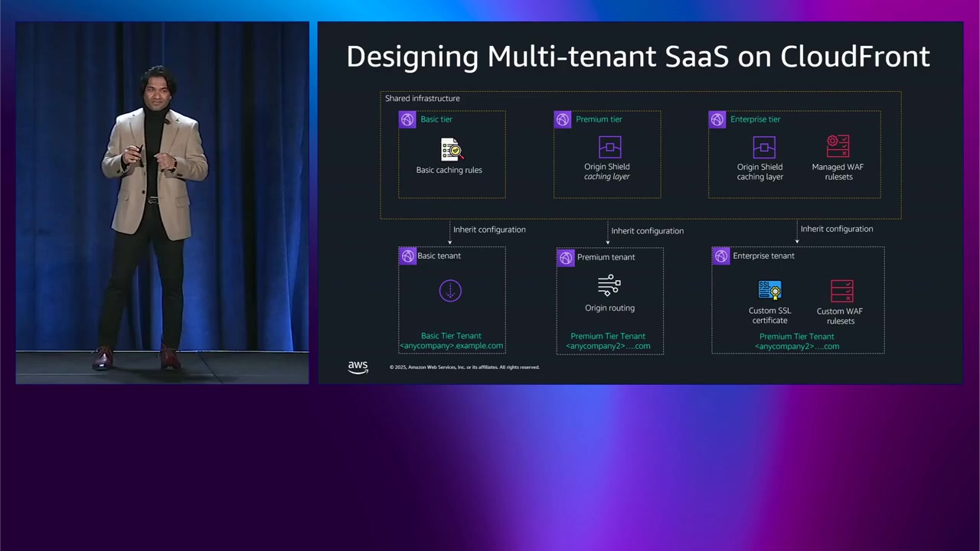This screenshot has width=980, height=551.
Task: Click the circled down-arrow icon in Basic tenant
Action: coord(450,291)
